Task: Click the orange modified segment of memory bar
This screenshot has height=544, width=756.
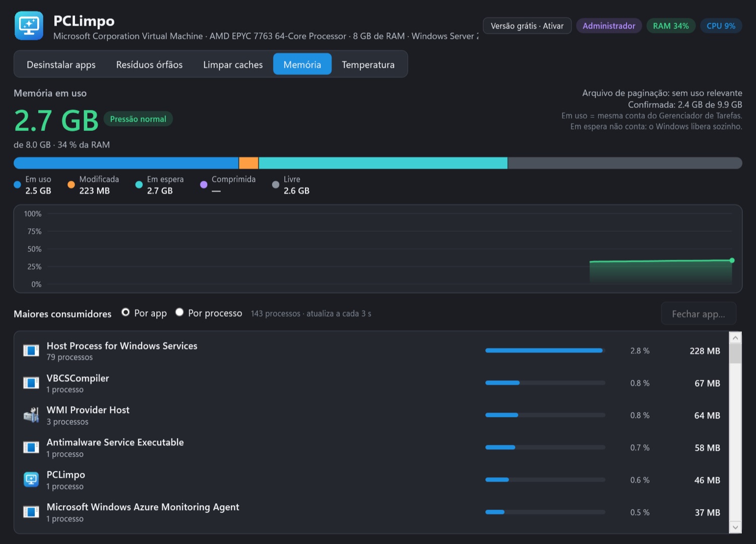Action: click(248, 163)
